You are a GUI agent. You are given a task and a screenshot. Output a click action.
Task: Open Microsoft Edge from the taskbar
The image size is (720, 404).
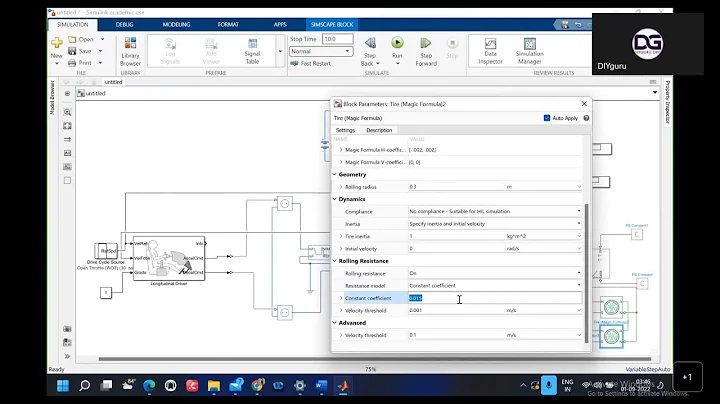tap(149, 386)
